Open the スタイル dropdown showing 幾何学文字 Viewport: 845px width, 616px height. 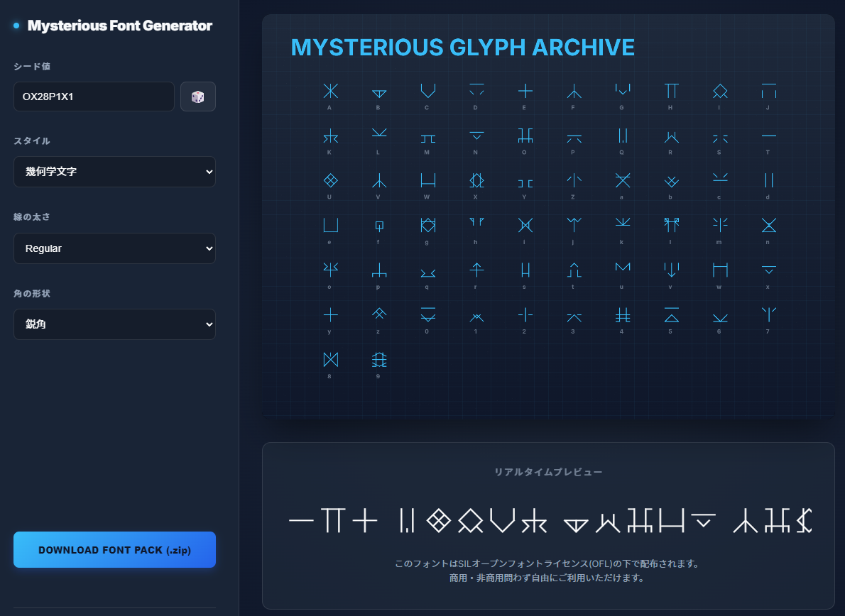click(114, 172)
